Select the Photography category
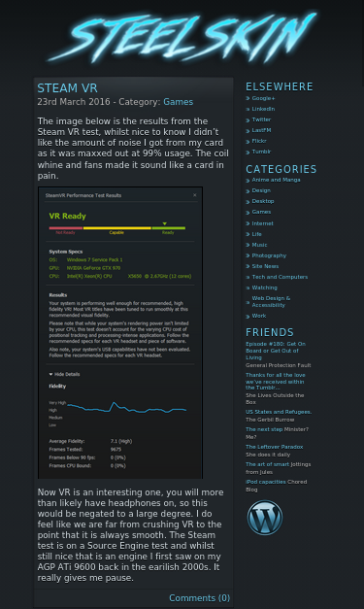Viewport: 364px width, 609px height. click(269, 255)
